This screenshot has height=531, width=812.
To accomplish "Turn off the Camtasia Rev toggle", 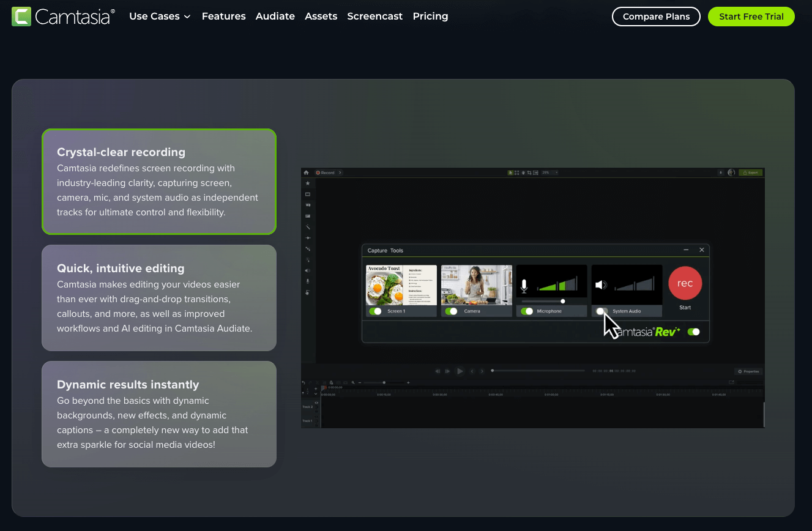I will tap(693, 332).
